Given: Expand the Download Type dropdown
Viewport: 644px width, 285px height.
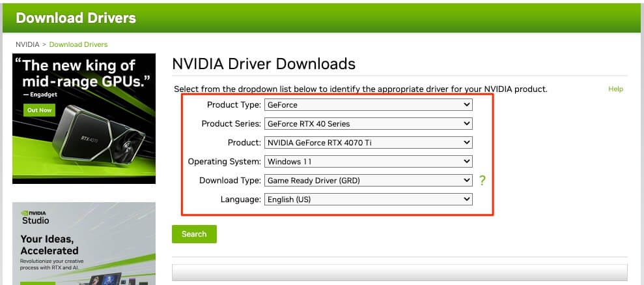Looking at the screenshot, I should (369, 180).
